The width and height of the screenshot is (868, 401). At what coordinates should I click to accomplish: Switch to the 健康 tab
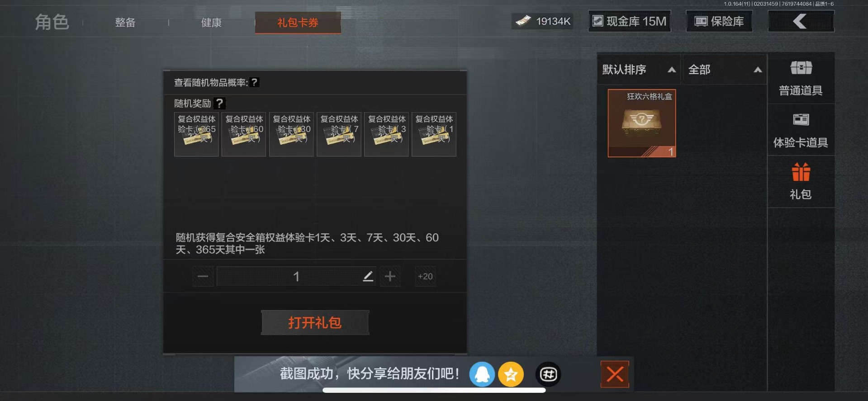pos(211,23)
